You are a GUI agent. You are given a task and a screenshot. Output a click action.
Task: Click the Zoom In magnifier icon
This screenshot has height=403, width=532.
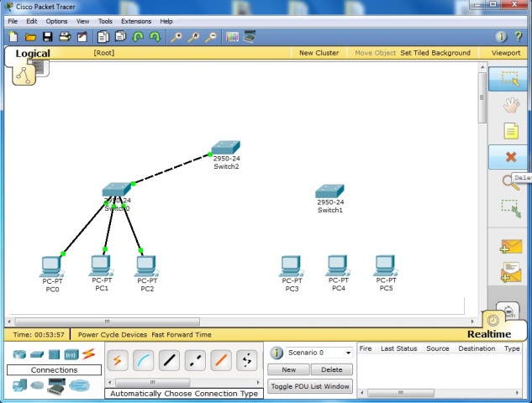pos(176,37)
